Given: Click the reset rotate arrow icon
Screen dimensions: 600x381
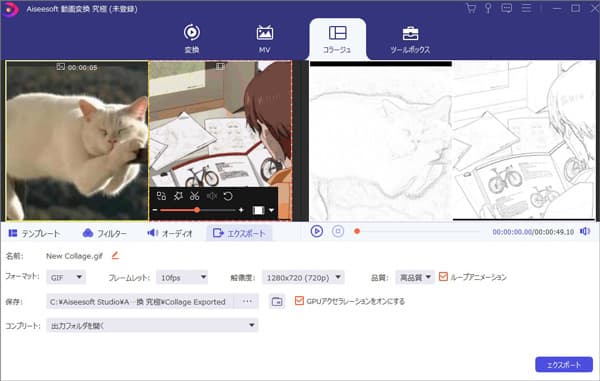Looking at the screenshot, I should coord(228,196).
